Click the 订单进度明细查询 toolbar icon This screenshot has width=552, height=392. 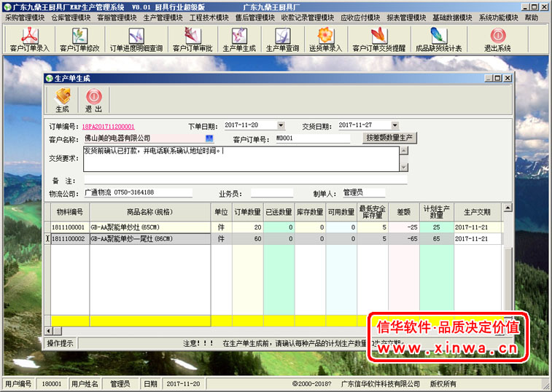point(136,39)
